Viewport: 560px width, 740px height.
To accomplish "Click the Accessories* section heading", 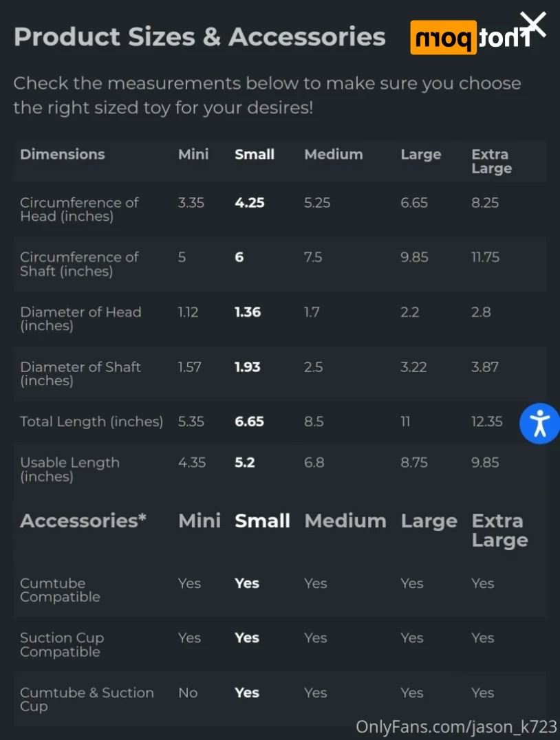I will pyautogui.click(x=83, y=521).
